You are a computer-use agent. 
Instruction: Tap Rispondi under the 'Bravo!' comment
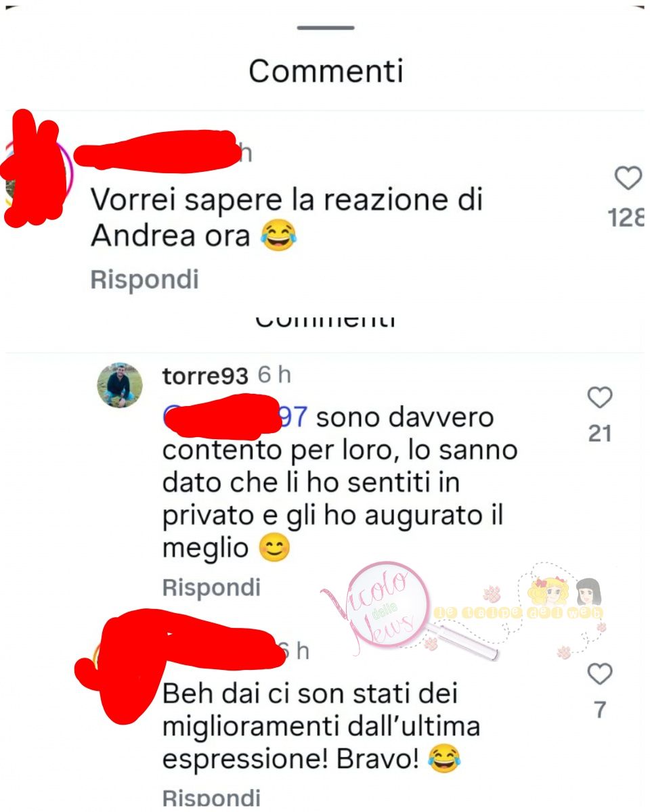click(x=211, y=797)
